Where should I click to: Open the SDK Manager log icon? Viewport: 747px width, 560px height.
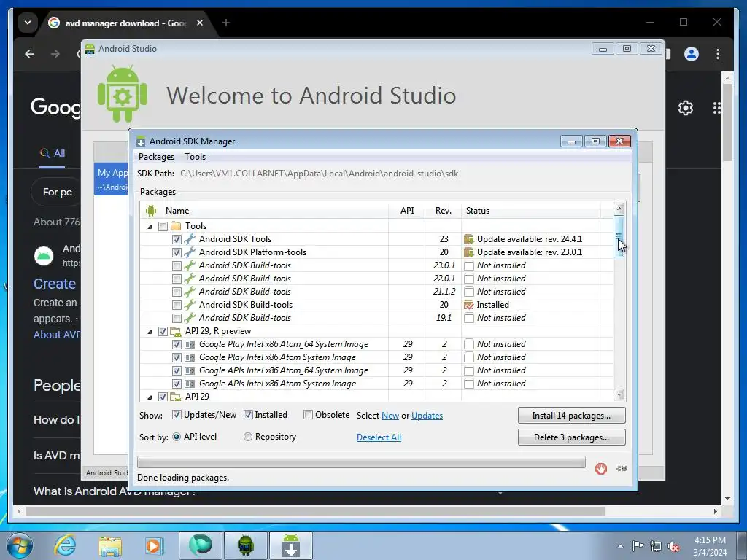[x=621, y=469]
